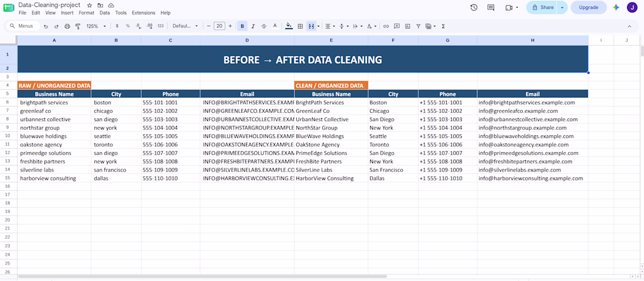Image resolution: width=644 pixels, height=281 pixels.
Task: Click the Redo arrow
Action: 56,26
